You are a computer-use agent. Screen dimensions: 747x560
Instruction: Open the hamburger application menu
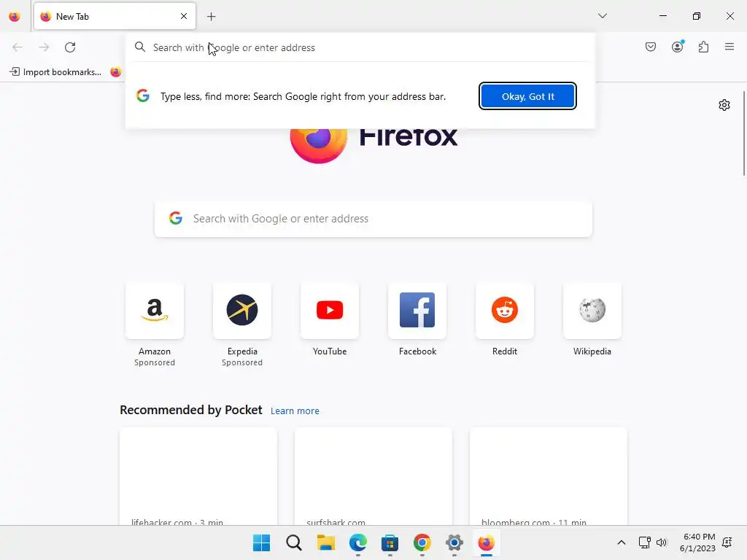(x=729, y=47)
